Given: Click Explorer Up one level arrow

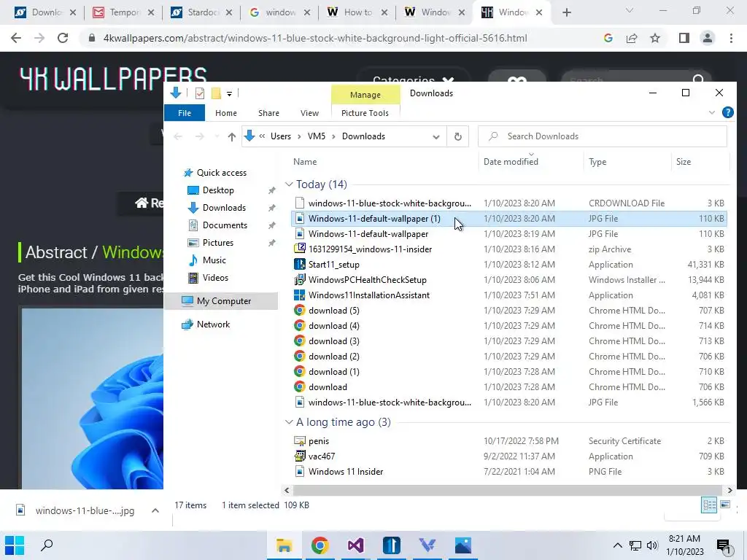Looking at the screenshot, I should 231,136.
